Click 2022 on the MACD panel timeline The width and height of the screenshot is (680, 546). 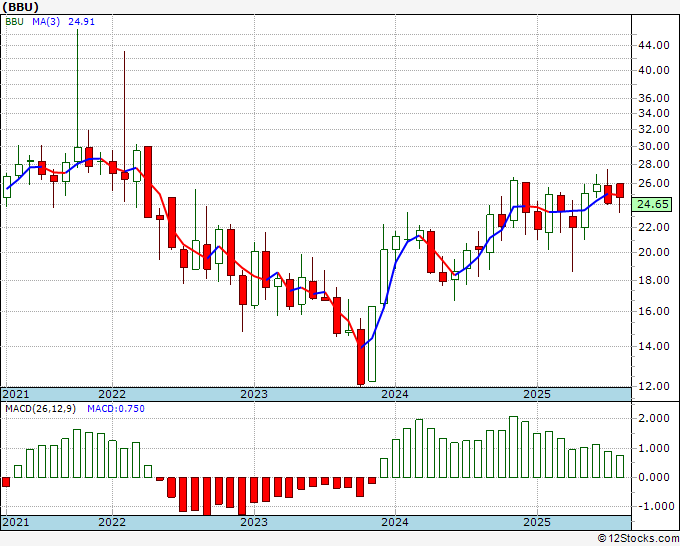[x=112, y=522]
